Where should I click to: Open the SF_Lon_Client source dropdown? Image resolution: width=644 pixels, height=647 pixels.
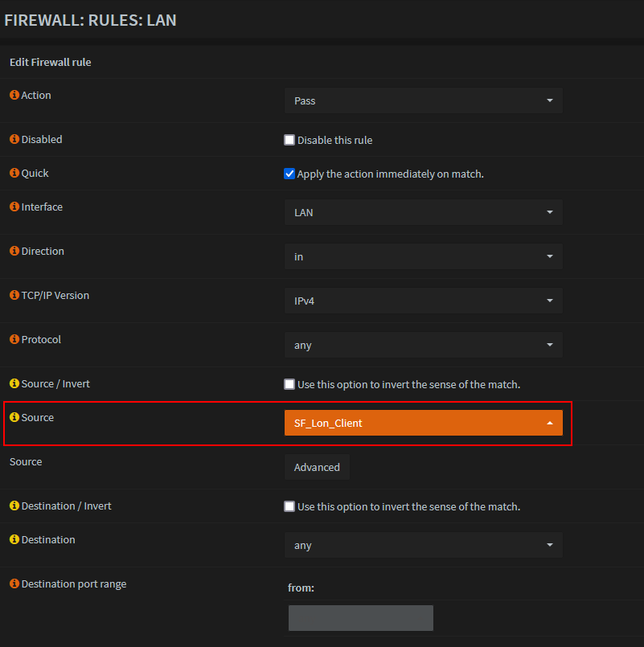(423, 423)
